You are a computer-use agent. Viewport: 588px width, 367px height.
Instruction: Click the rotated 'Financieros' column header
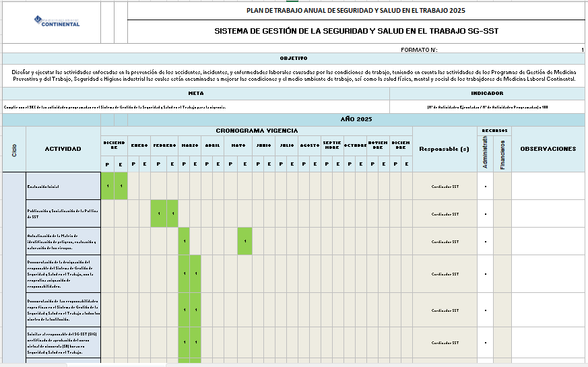pyautogui.click(x=502, y=154)
